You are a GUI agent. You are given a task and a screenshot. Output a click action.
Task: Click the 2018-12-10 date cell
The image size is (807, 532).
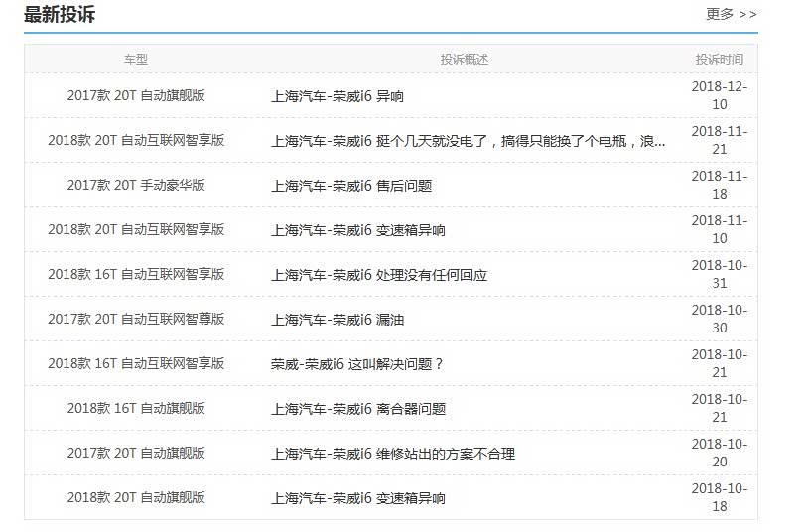pos(719,95)
